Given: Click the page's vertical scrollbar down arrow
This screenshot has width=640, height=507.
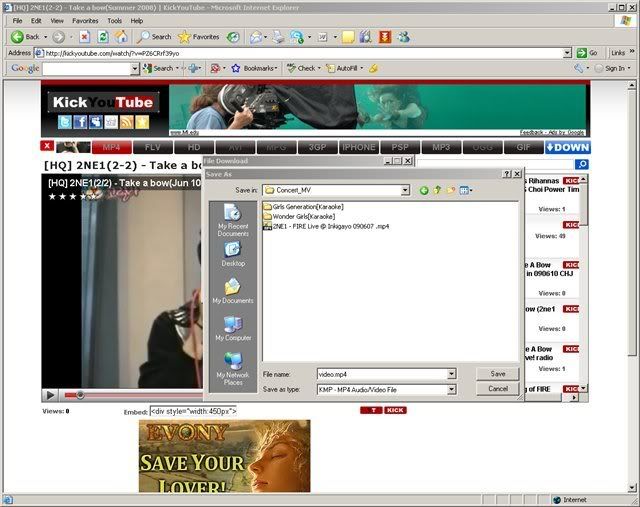Looking at the screenshot, I should [x=632, y=487].
